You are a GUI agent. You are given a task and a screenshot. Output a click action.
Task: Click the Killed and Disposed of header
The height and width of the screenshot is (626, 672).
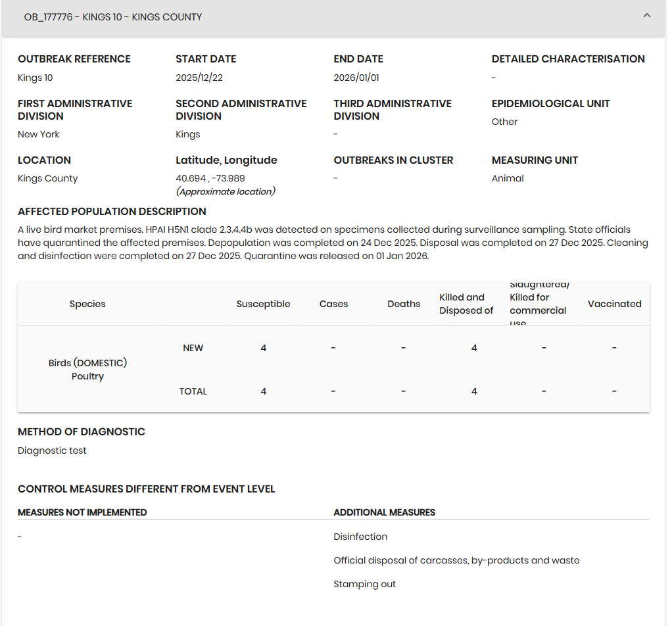pos(466,304)
